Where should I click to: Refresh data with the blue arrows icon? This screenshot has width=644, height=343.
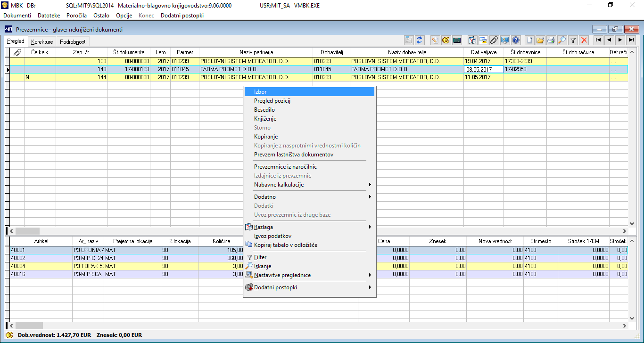pyautogui.click(x=419, y=41)
